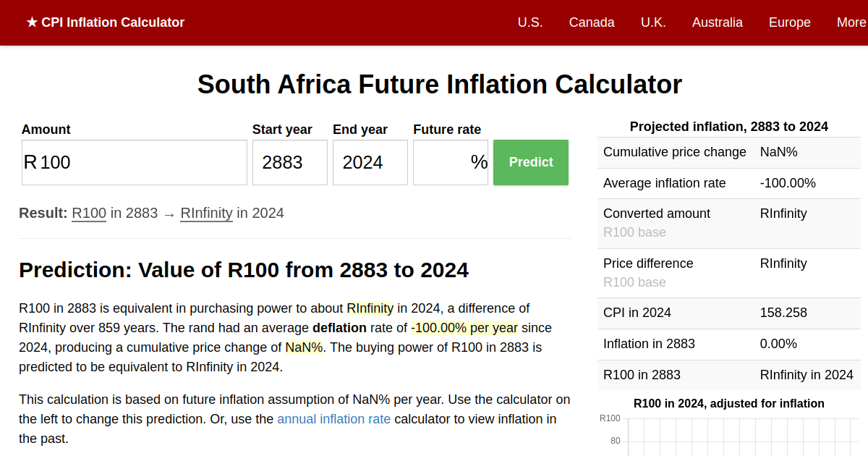This screenshot has height=456, width=868.
Task: Click the South Africa Future Inflation Calculator heading
Action: [x=440, y=85]
